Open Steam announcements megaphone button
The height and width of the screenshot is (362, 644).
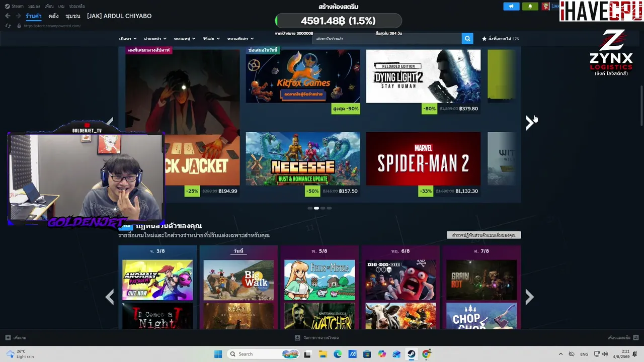coord(511,7)
